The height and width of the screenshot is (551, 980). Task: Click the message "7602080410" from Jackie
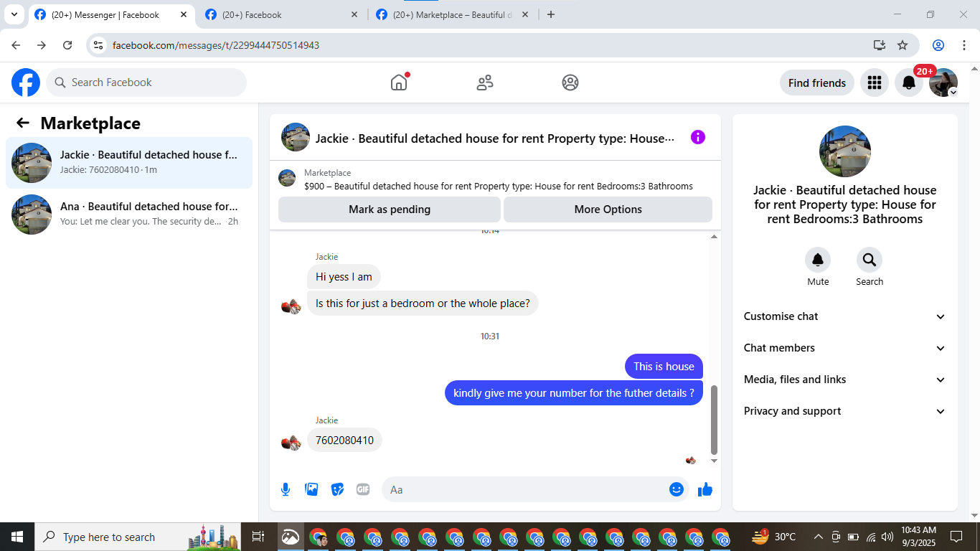tap(345, 440)
